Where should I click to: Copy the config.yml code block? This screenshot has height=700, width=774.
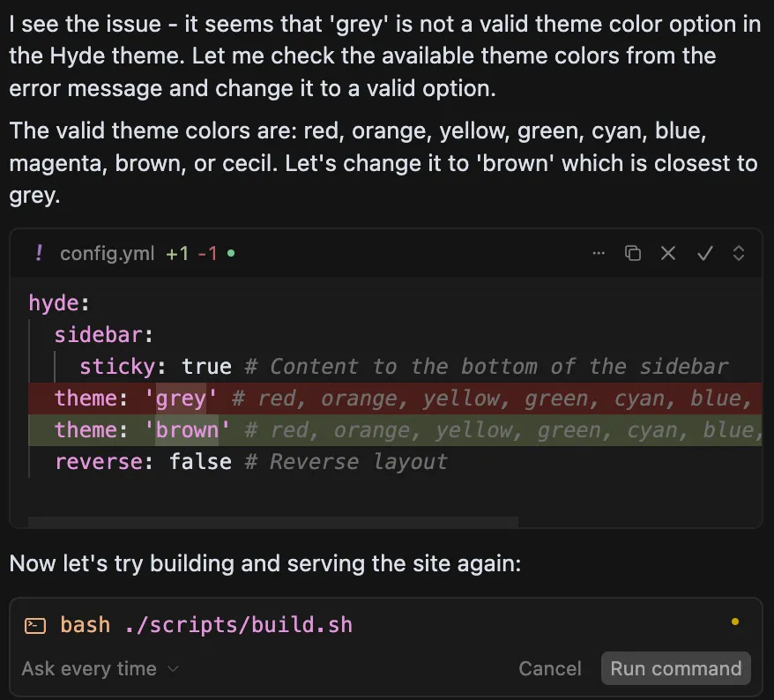(x=633, y=254)
